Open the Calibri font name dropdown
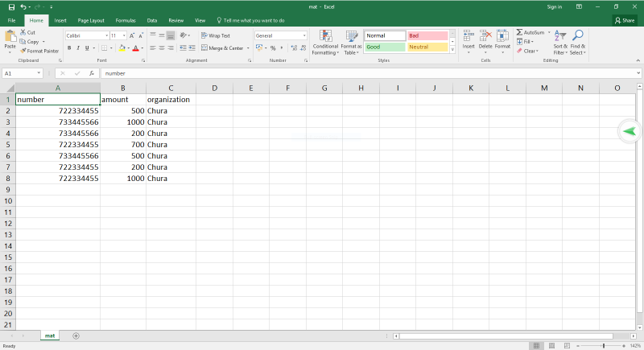The image size is (644, 350). click(106, 35)
